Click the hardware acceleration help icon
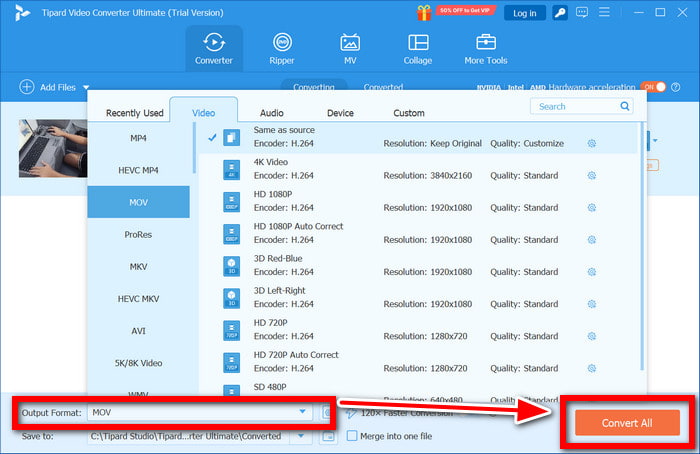Screen dimensions: 700x454 (x=675, y=87)
